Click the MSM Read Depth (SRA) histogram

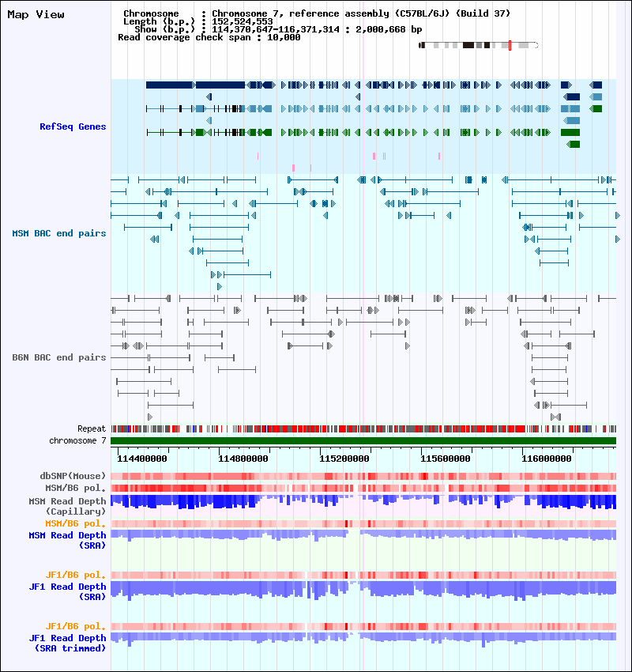tap(363, 536)
